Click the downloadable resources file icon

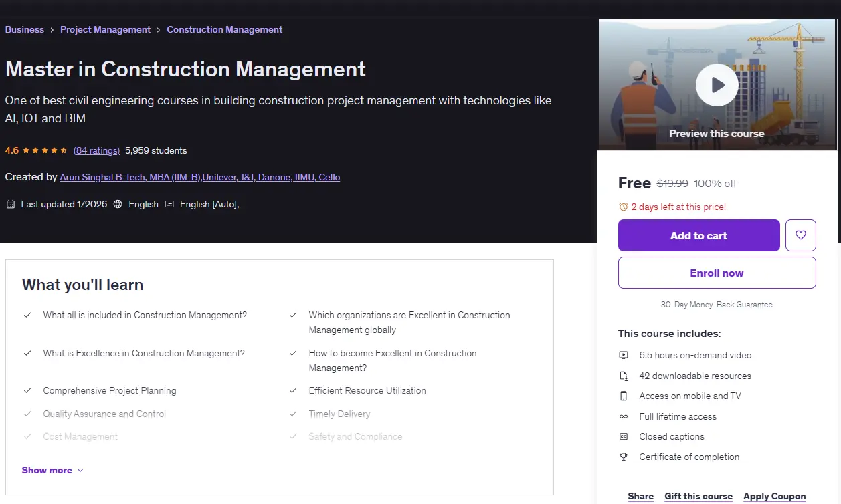[624, 376]
